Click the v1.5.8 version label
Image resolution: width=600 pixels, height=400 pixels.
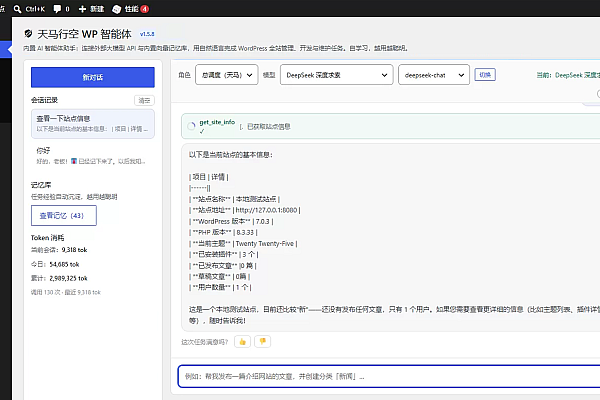[x=147, y=34]
